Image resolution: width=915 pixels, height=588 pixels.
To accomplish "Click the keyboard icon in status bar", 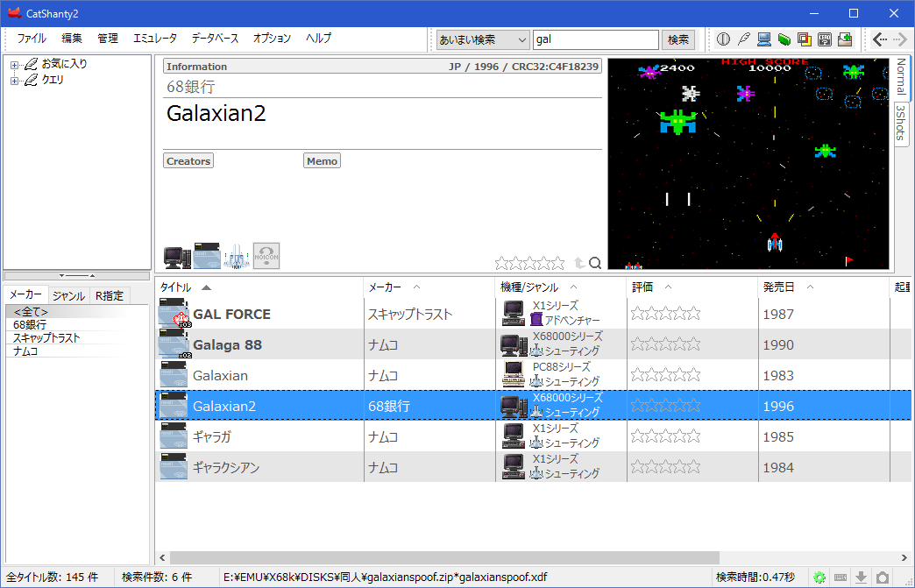I will 841,577.
